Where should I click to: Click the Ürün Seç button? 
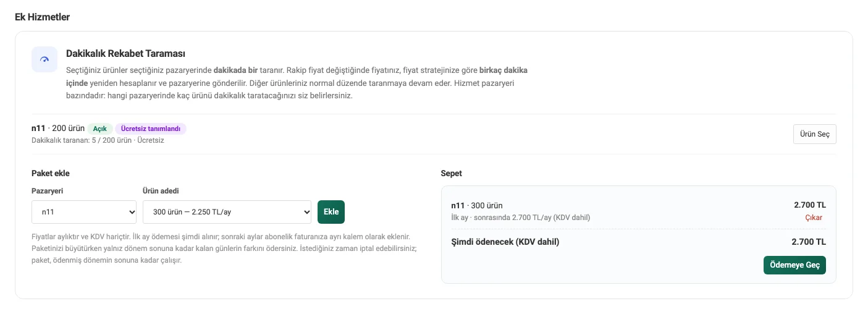(814, 134)
